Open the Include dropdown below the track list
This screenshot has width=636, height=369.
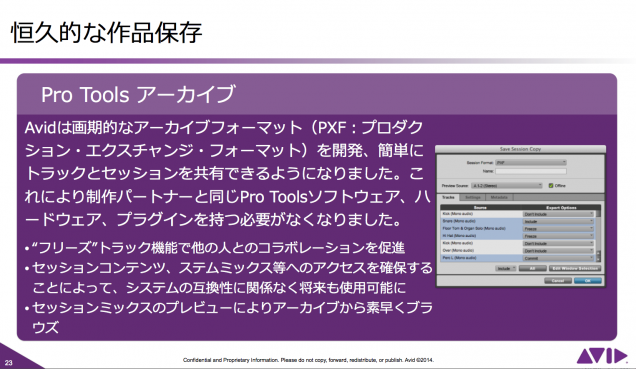505,268
